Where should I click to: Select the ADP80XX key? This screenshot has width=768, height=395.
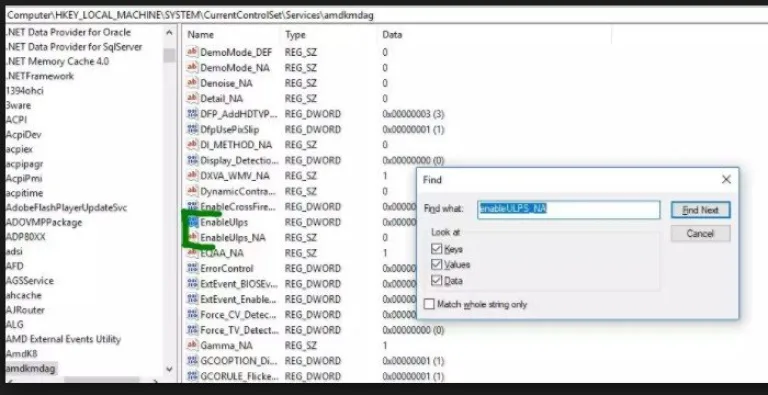pyautogui.click(x=25, y=237)
